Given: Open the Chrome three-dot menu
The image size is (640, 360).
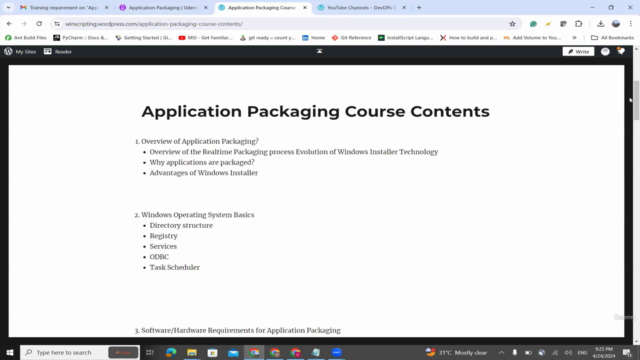Looking at the screenshot, I should [x=631, y=24].
